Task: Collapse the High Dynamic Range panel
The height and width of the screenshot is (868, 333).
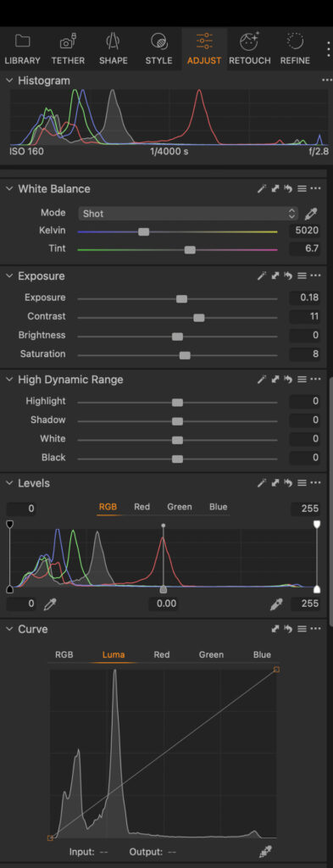Action: 8,379
